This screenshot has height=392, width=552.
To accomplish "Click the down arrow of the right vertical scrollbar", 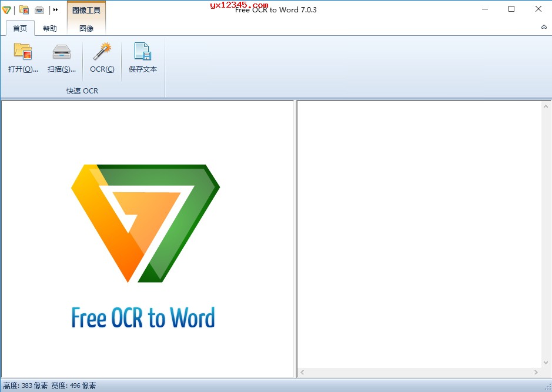I will (546, 363).
